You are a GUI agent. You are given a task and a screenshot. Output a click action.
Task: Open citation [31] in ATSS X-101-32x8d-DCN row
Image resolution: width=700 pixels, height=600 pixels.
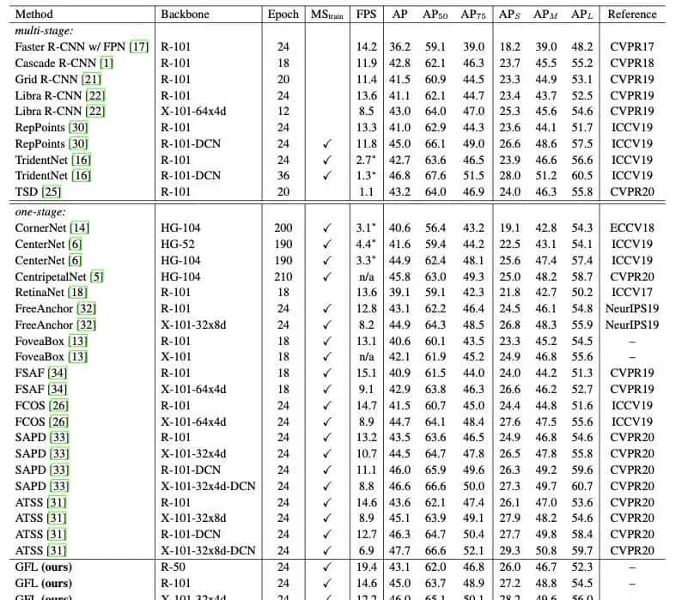click(x=56, y=550)
